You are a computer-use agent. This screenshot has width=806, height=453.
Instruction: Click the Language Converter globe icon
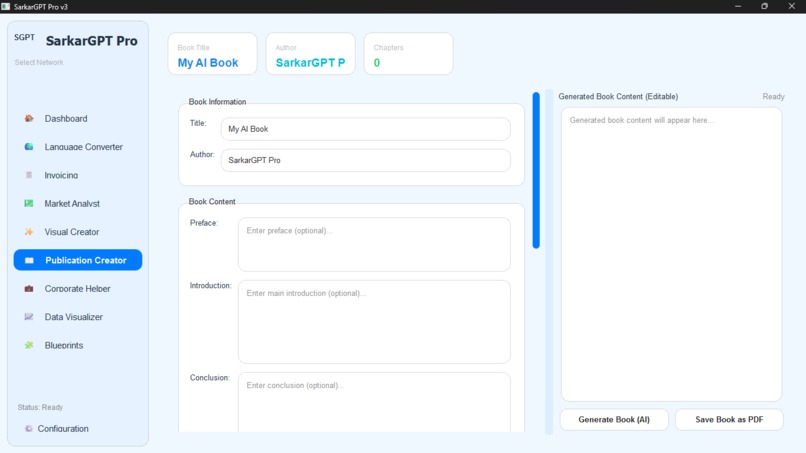click(29, 147)
